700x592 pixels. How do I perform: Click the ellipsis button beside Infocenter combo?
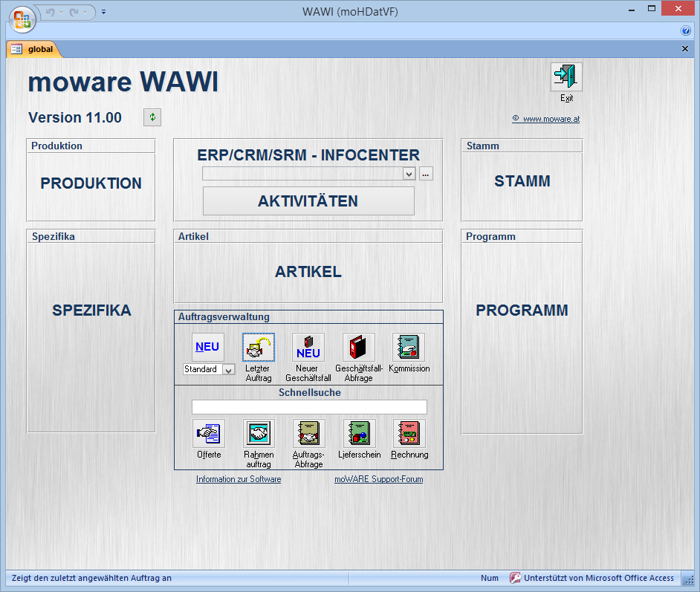(x=426, y=174)
